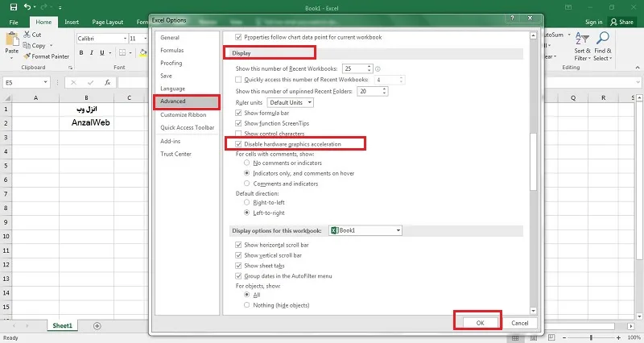Viewport: 644px width, 343px height.
Task: Click zoom out minus icon in status bar
Action: click(x=565, y=337)
